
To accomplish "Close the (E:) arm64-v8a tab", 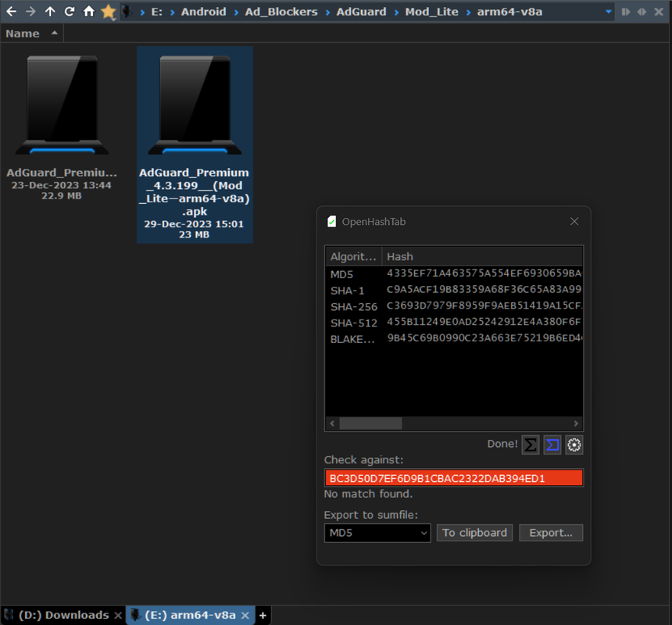I will pos(245,616).
